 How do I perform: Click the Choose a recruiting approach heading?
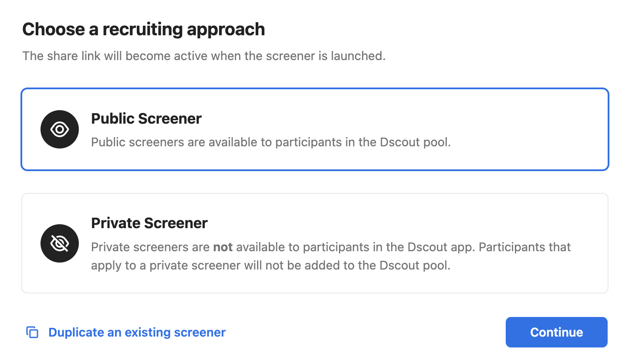pos(144,29)
